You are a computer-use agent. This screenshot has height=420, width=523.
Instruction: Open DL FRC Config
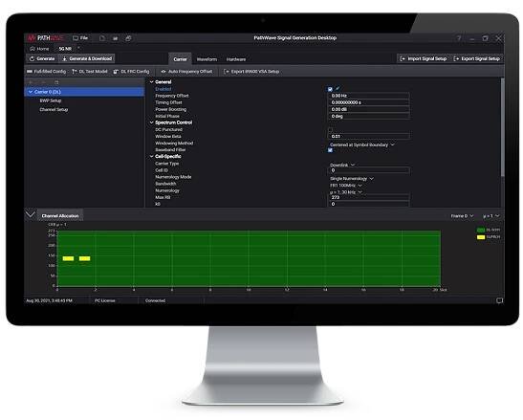[131, 72]
